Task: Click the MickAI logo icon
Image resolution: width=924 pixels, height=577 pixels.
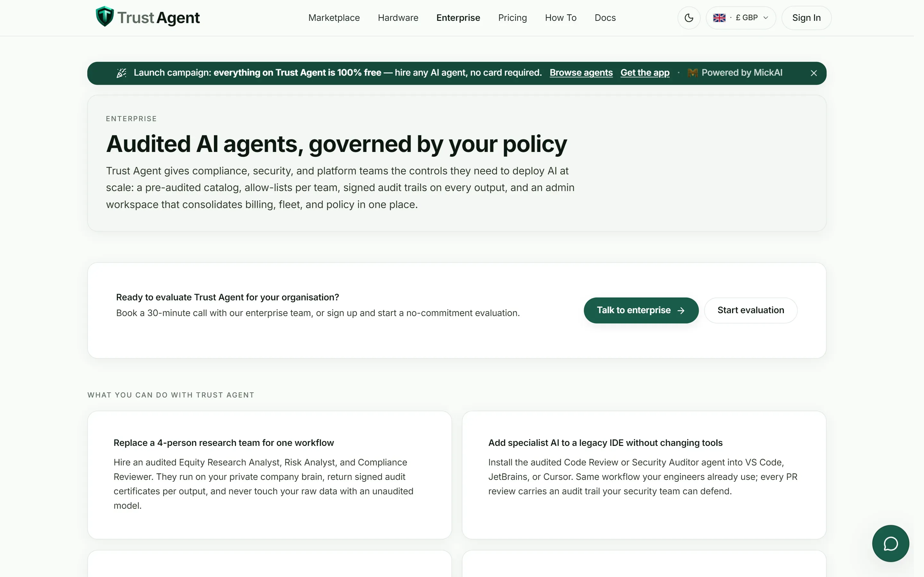Action: coord(692,73)
